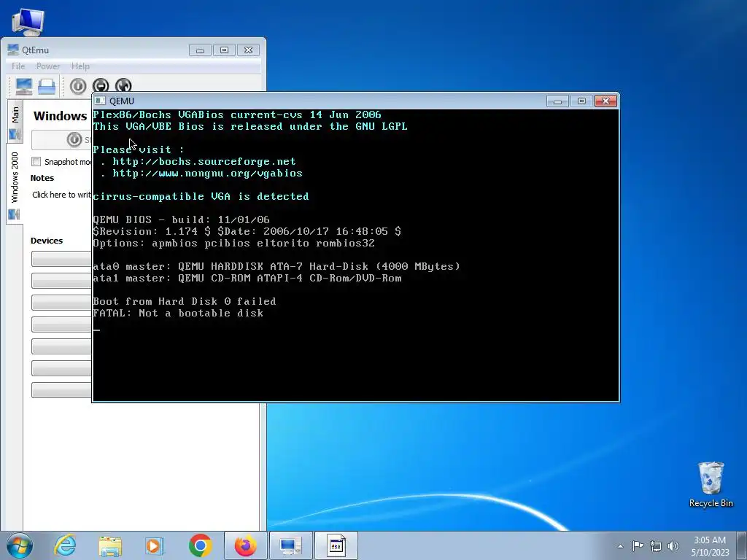Open the Power menu in QtEmu

pos(48,66)
